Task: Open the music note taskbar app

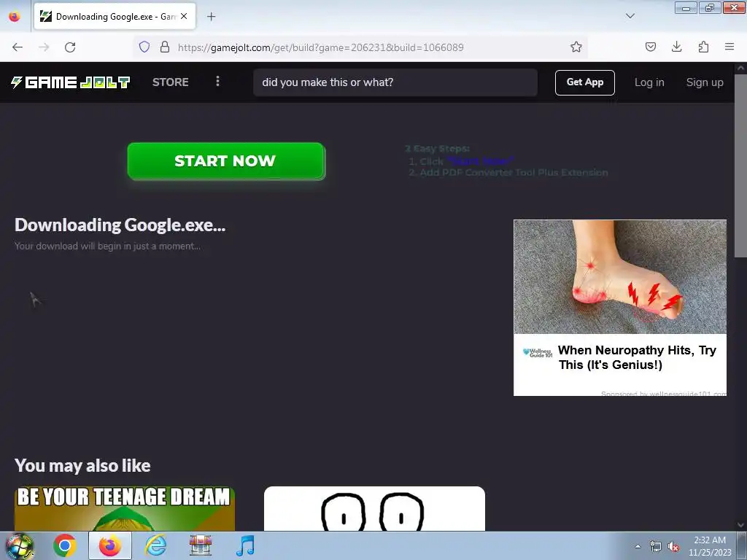Action: (246, 545)
